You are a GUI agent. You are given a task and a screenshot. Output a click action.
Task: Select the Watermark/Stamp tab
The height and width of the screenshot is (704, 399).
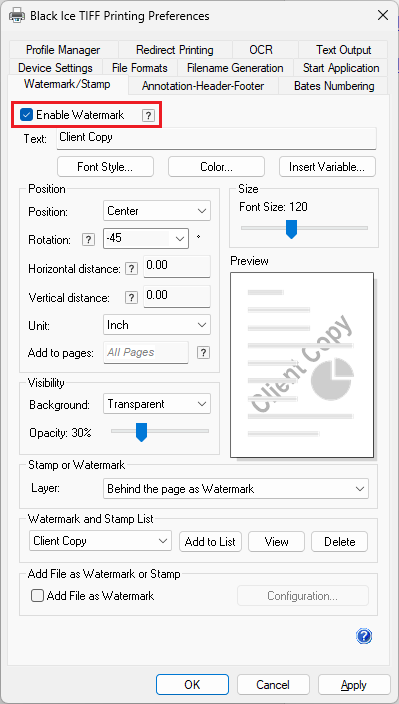(67, 84)
